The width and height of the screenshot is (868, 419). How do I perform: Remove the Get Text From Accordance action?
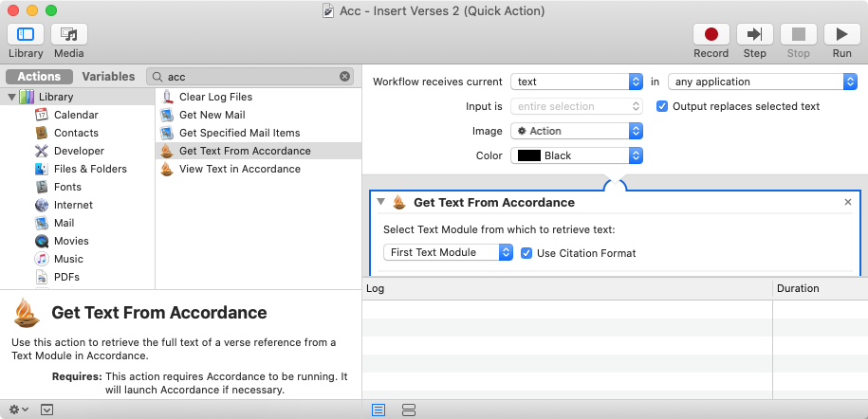(848, 202)
